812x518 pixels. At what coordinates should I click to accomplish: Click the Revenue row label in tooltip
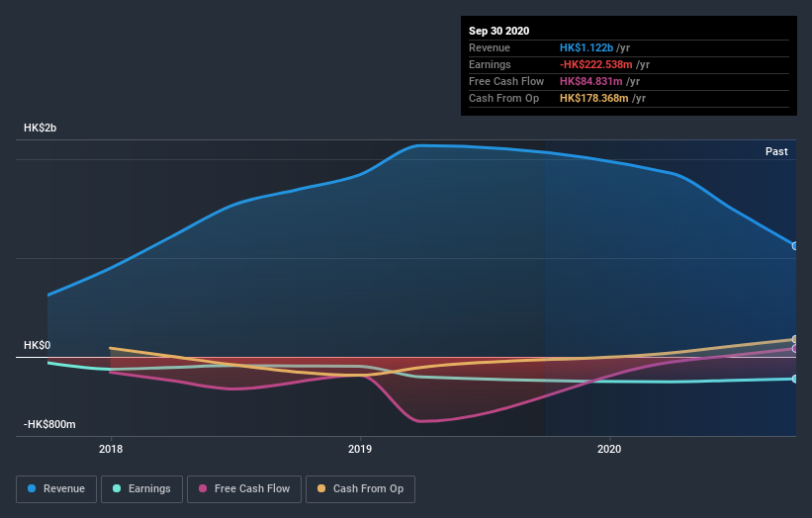pos(490,47)
